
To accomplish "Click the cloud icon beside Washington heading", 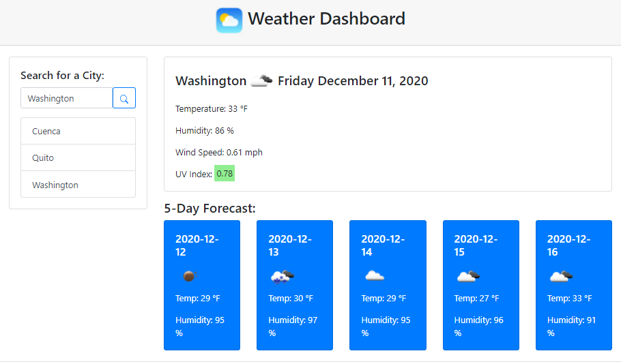I will [x=261, y=80].
